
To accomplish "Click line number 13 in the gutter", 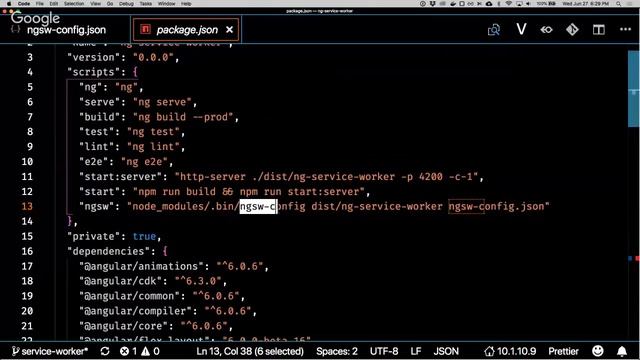I will 27,206.
